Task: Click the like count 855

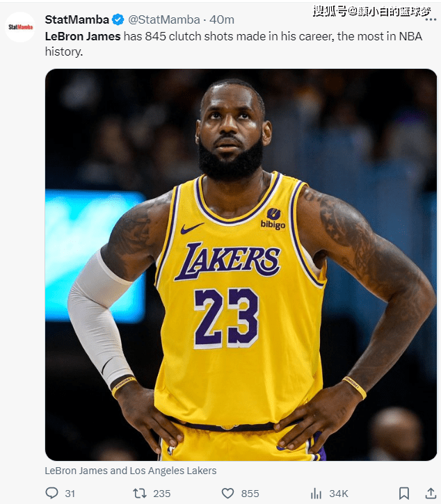Action: 250,494
